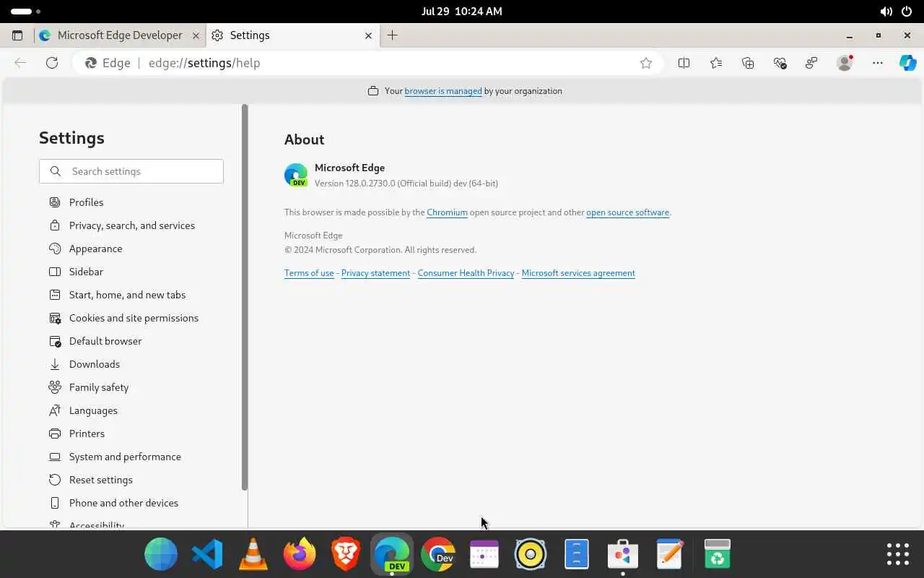This screenshot has width=924, height=578.
Task: Launch Brave browser from dock
Action: click(346, 555)
